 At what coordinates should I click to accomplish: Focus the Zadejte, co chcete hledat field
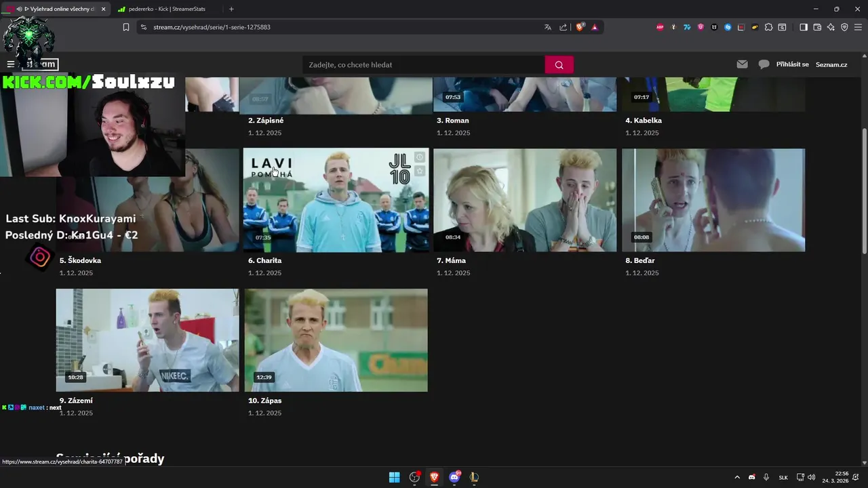(x=424, y=65)
